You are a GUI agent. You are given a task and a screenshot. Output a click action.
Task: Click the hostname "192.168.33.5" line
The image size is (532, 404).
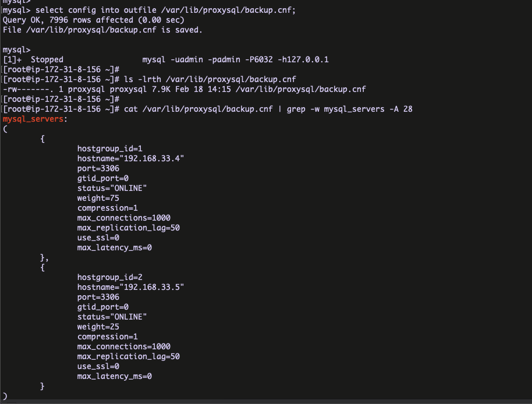click(131, 287)
